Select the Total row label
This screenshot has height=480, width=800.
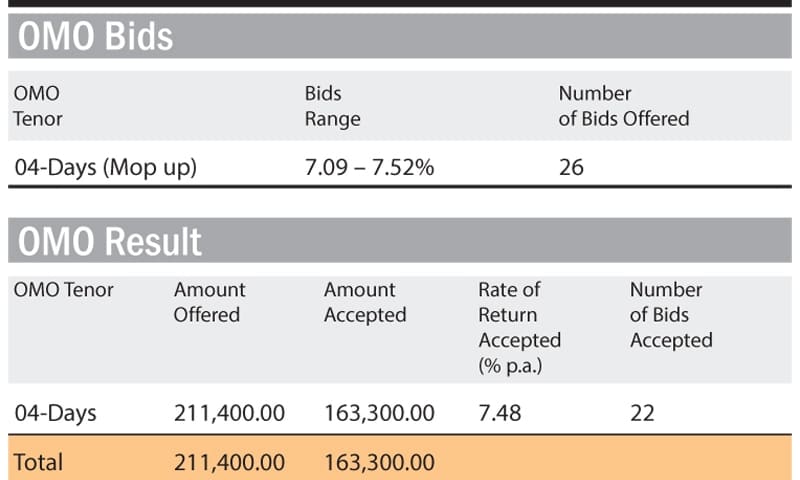coord(38,462)
